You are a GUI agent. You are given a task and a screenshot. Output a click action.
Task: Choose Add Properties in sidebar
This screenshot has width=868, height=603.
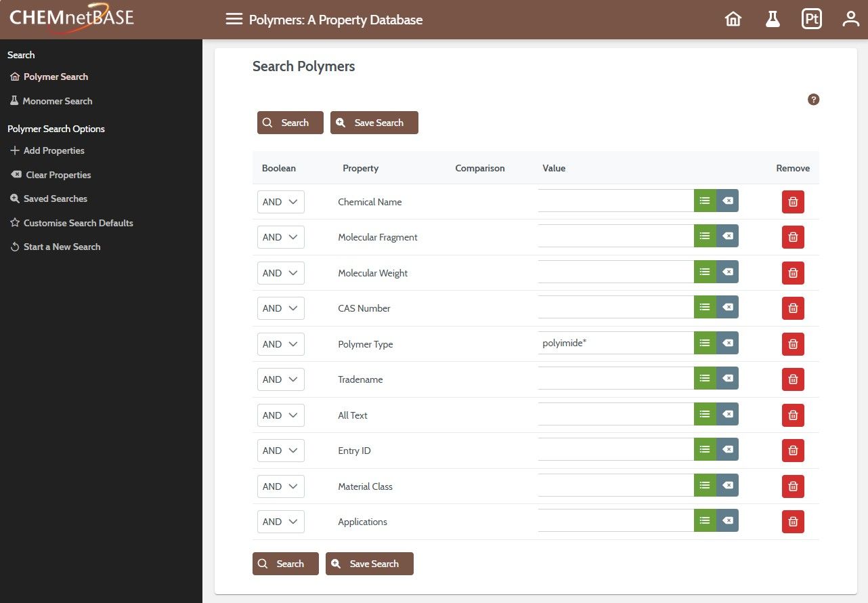[47, 150]
